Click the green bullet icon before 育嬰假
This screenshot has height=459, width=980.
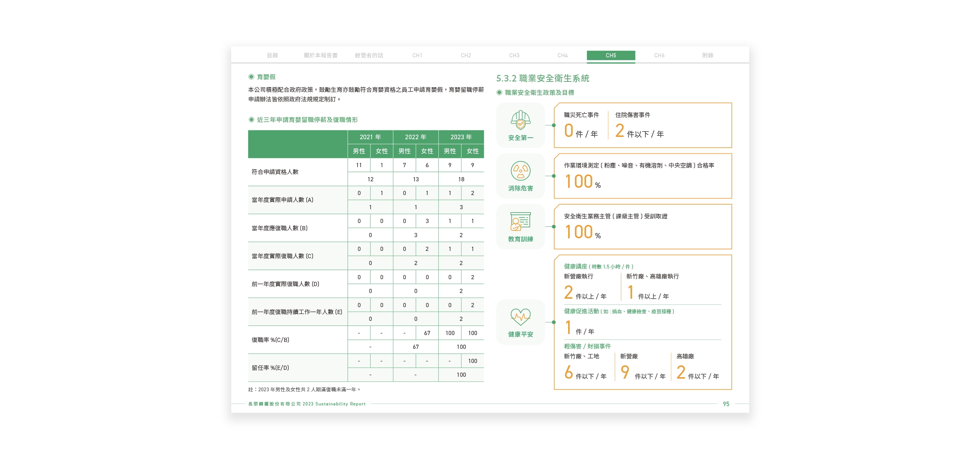click(x=251, y=76)
